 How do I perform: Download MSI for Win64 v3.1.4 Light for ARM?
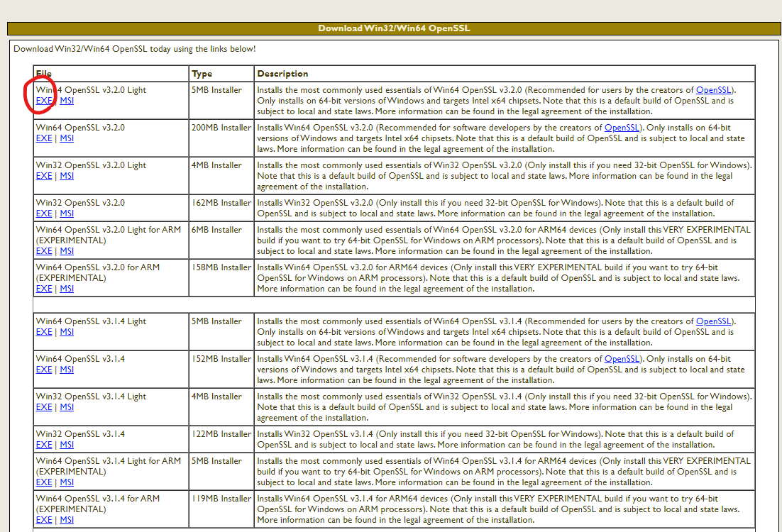(x=67, y=482)
